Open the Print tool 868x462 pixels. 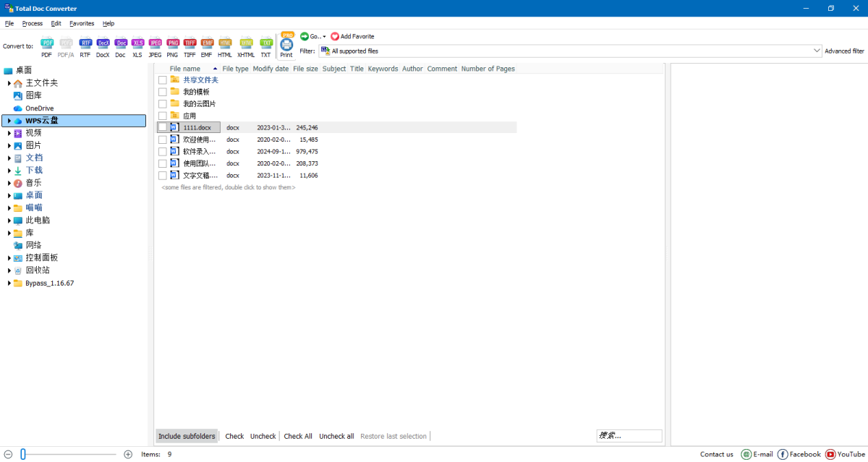pos(286,45)
